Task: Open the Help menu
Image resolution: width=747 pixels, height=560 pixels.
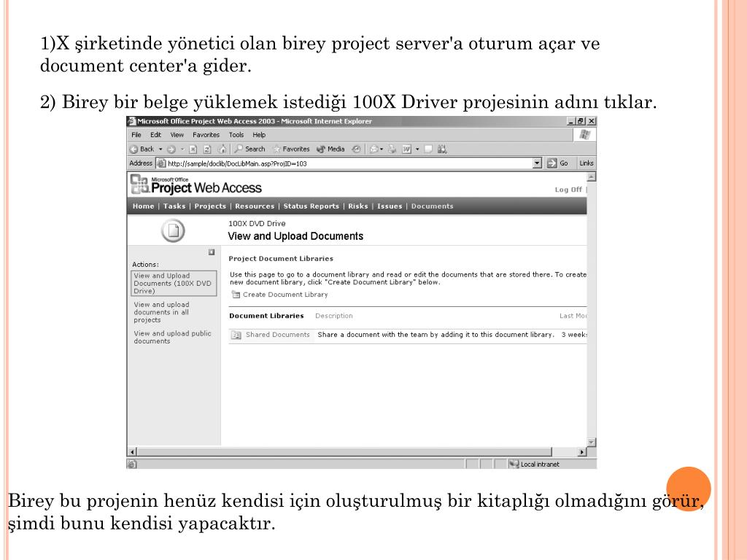Action: [x=259, y=135]
